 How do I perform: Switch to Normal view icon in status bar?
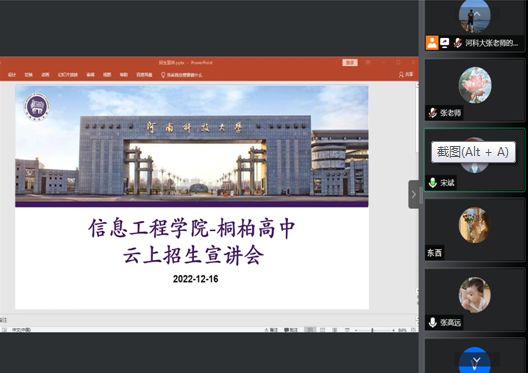point(310,330)
